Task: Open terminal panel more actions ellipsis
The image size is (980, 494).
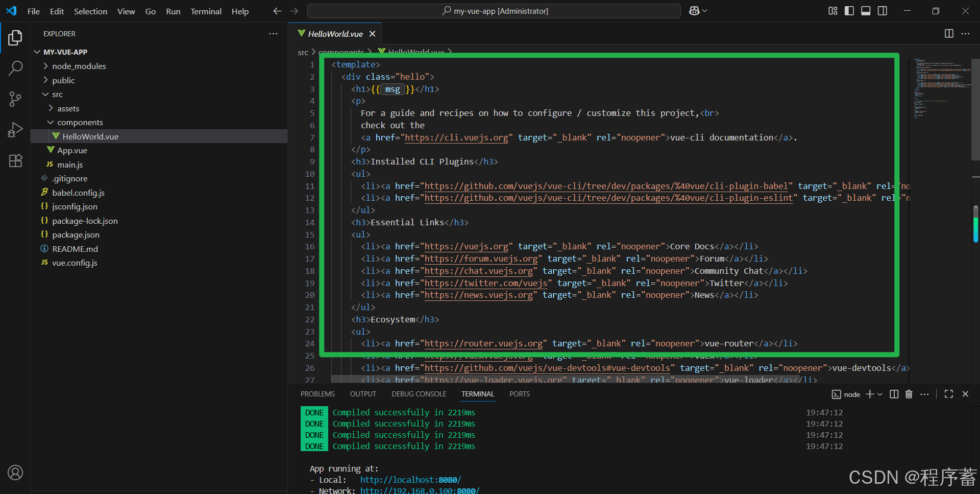Action: [x=925, y=394]
